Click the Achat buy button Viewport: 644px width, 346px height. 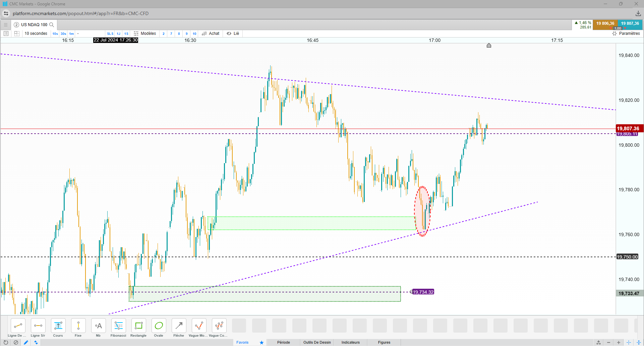[211, 33]
